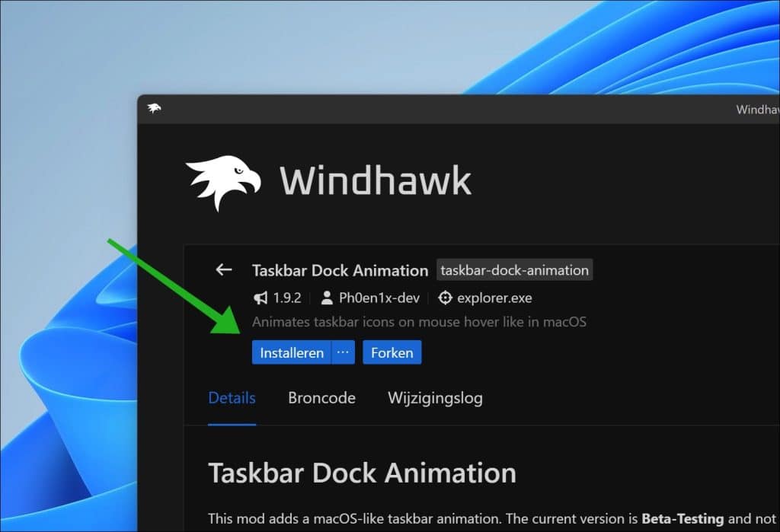Screen dimensions: 780x532
Task: Switch to the Details tab
Action: pos(232,398)
